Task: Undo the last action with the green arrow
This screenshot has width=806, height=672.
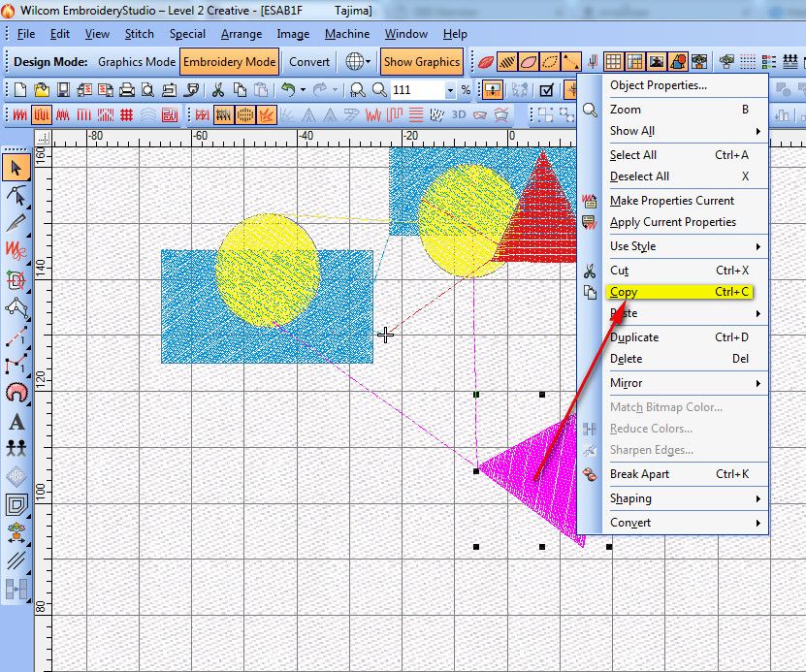Action: (288, 90)
